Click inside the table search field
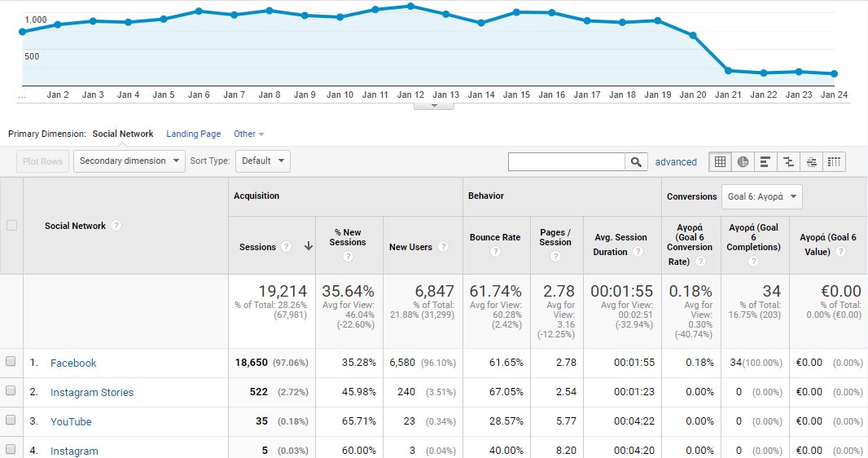868x458 pixels. pos(566,161)
